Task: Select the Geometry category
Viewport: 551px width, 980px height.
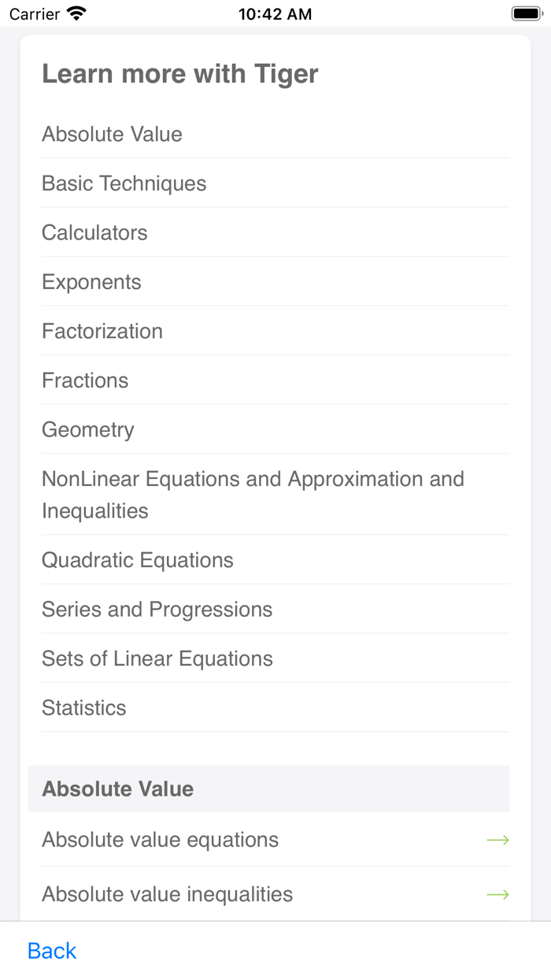Action: tap(87, 429)
